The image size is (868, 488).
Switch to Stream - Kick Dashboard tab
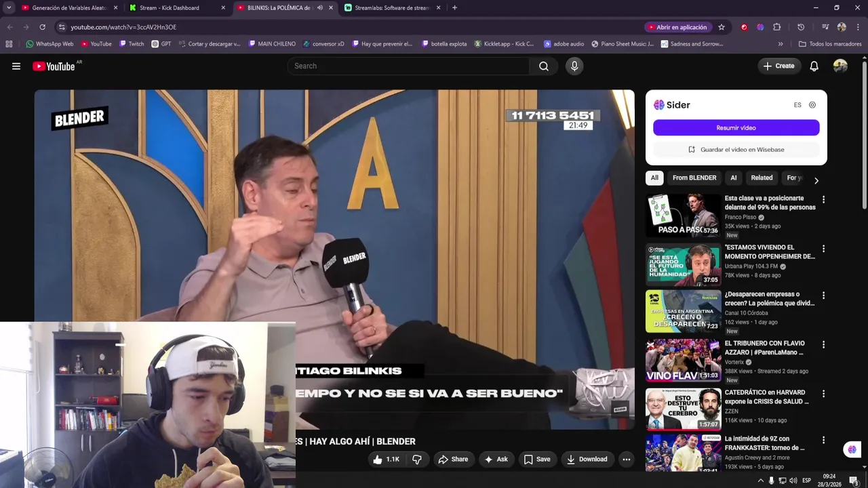tap(178, 8)
